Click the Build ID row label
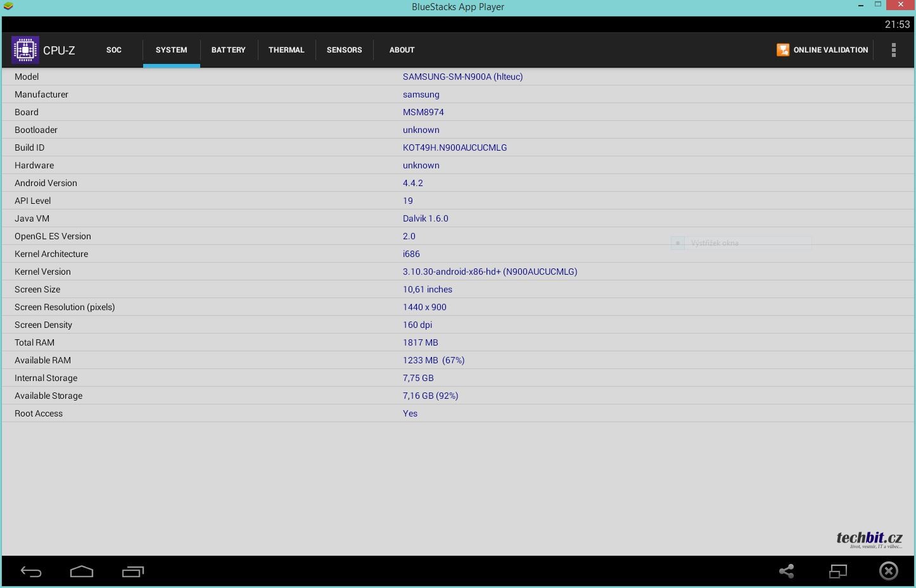This screenshot has height=588, width=916. click(x=30, y=147)
